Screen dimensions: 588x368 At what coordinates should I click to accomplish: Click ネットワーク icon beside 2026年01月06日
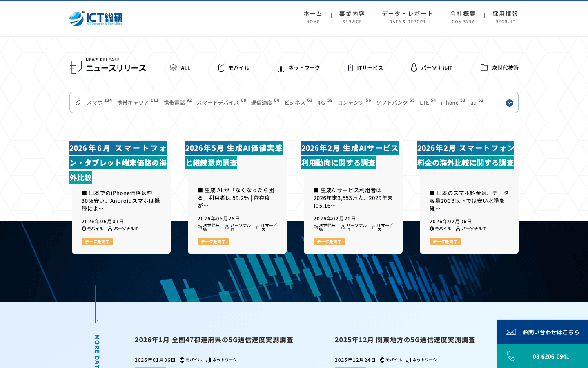click(208, 360)
